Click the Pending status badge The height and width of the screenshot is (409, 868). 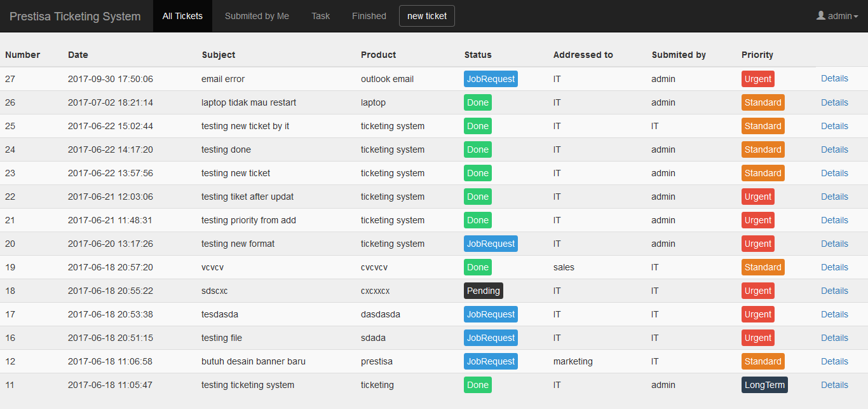484,291
